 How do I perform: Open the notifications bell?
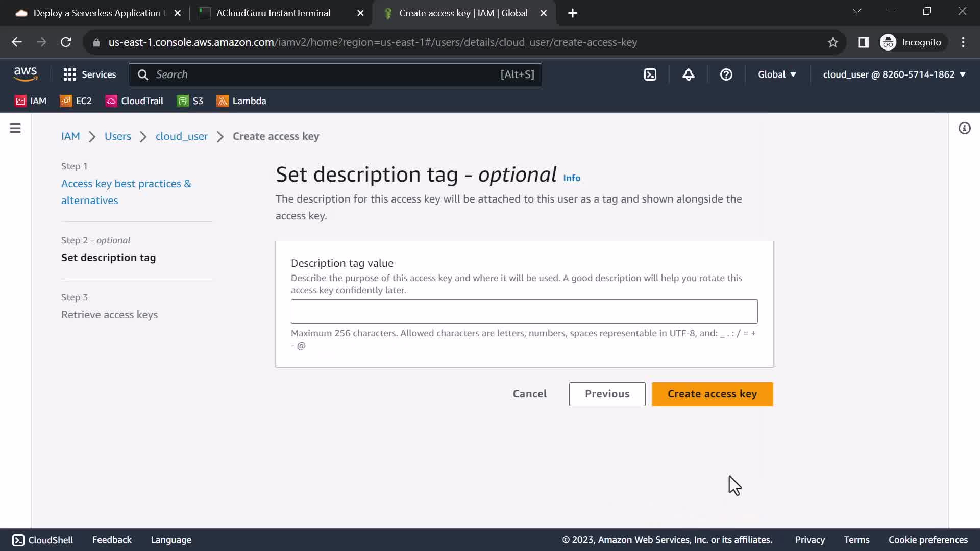[688, 74]
